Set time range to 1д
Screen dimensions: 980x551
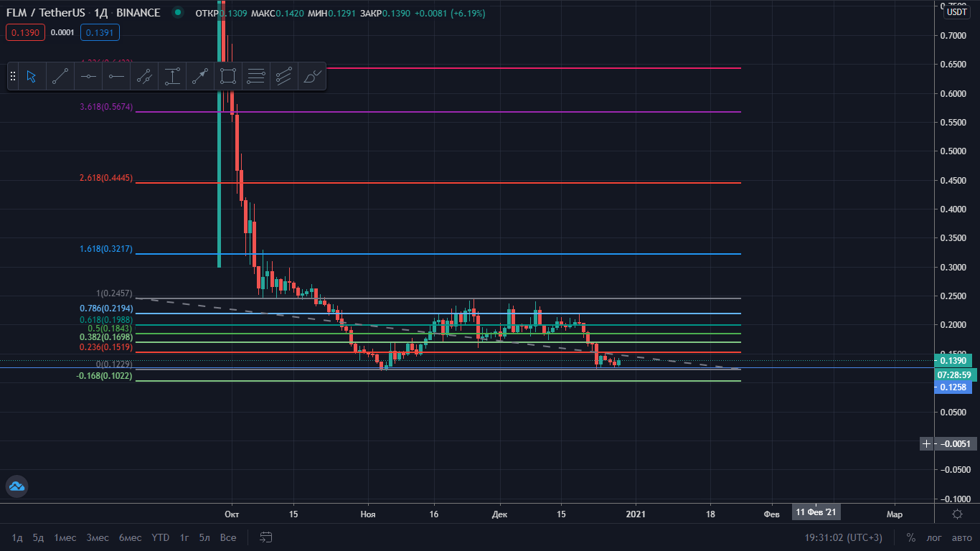(17, 537)
